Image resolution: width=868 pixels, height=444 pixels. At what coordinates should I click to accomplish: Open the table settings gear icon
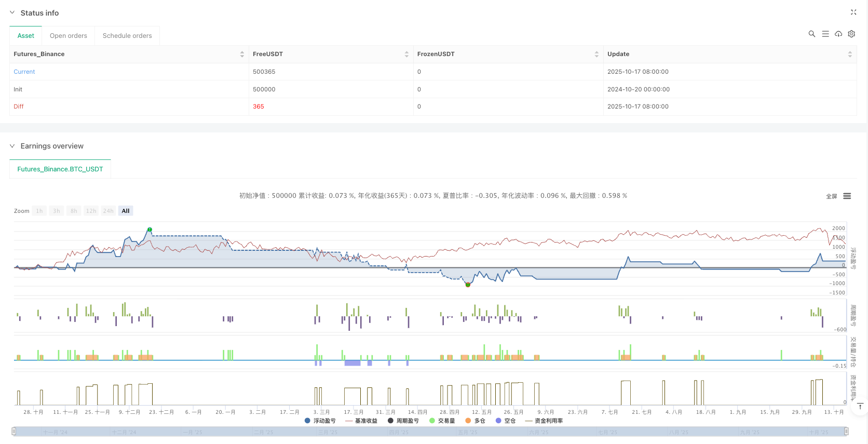click(851, 34)
